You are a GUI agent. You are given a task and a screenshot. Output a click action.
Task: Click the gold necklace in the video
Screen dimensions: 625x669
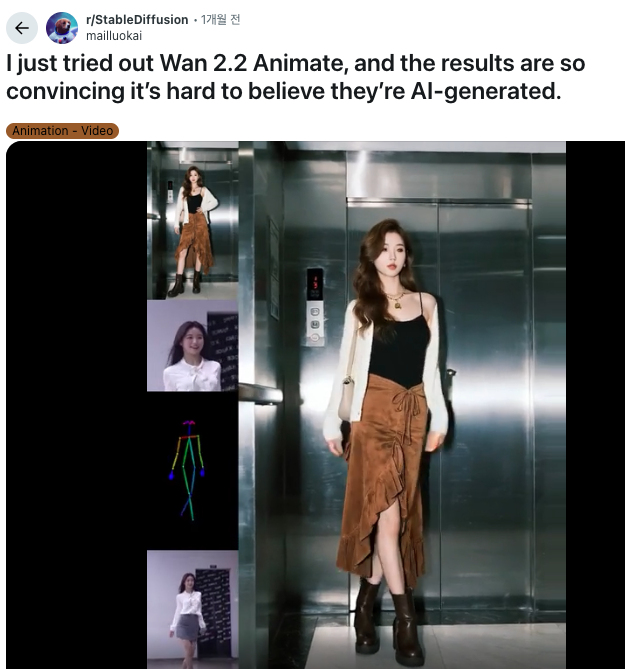[x=397, y=300]
